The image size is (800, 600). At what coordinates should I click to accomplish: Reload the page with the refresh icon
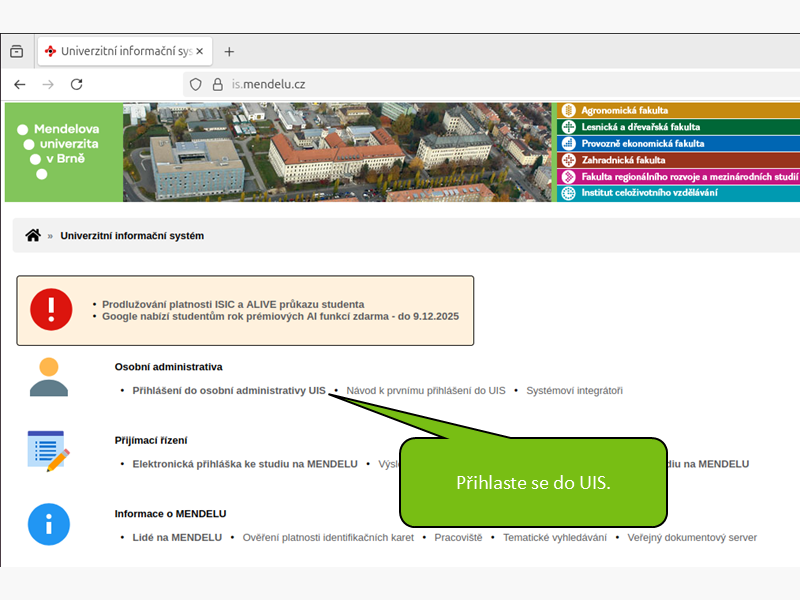76,85
